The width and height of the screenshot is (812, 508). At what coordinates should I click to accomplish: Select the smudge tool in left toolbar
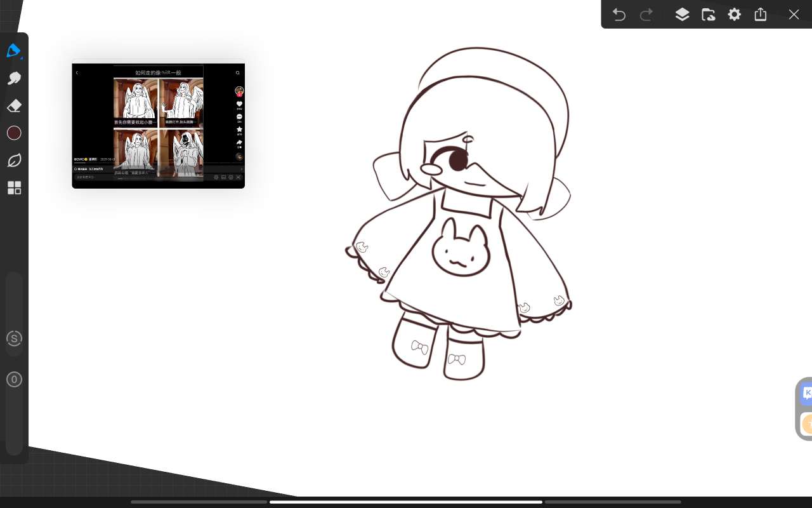[x=14, y=78]
